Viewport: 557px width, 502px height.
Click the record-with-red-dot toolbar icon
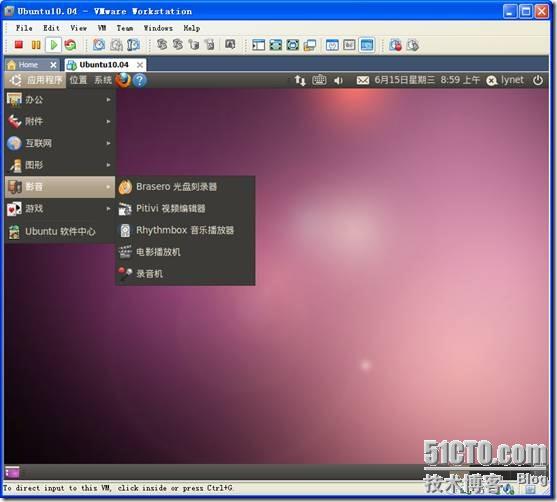[395, 45]
